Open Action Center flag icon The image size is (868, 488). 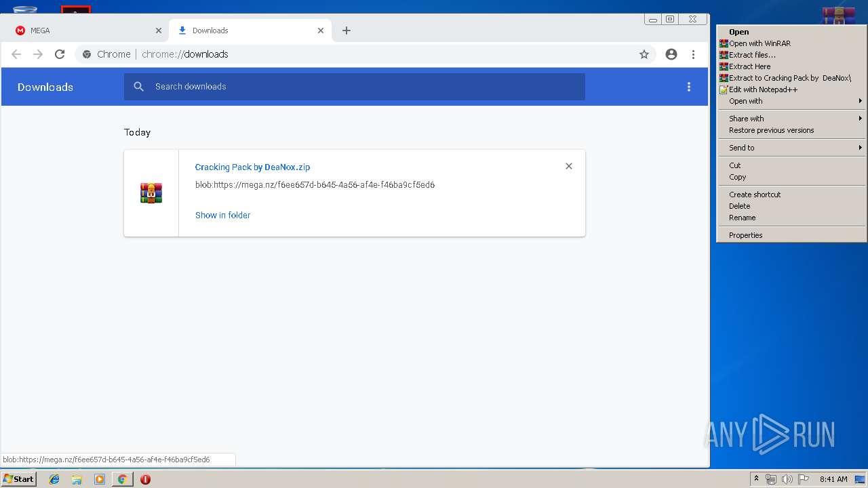pyautogui.click(x=804, y=479)
